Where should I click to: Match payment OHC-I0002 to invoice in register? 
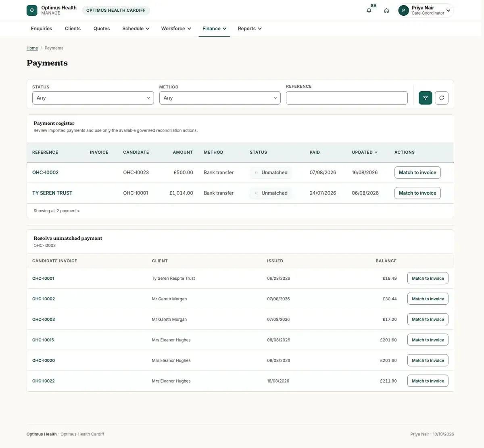[417, 173]
